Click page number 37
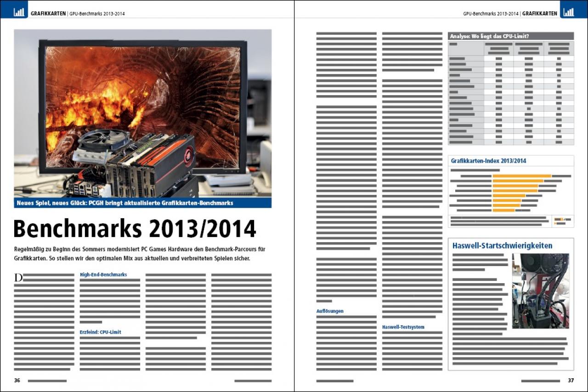 [571, 381]
